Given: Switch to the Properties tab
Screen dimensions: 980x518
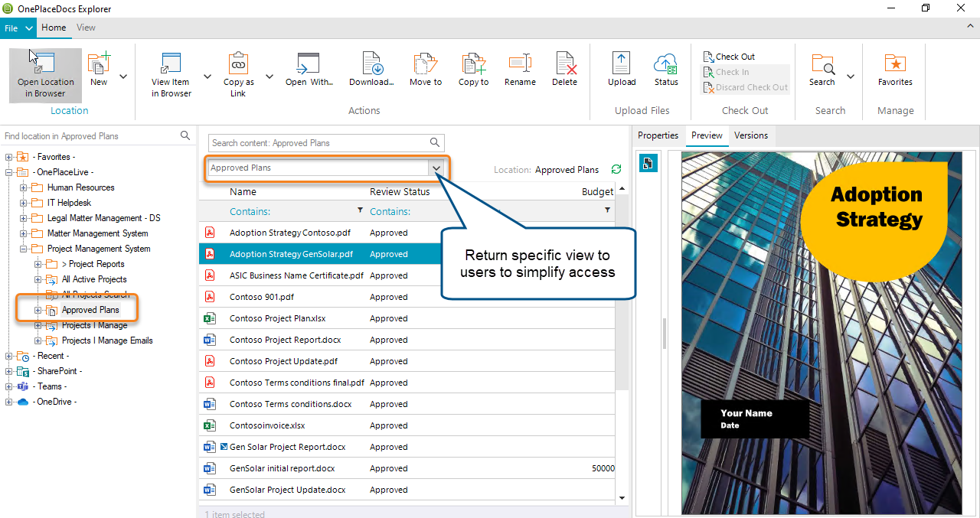Looking at the screenshot, I should [x=658, y=135].
